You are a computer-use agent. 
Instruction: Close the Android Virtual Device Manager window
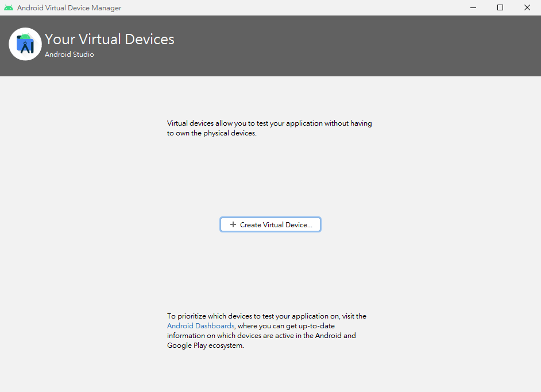(527, 7)
